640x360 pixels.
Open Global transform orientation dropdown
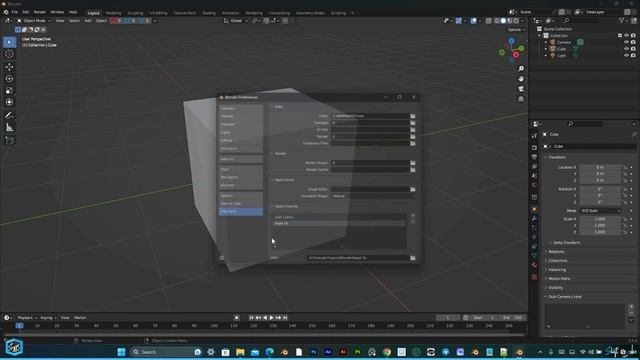pyautogui.click(x=236, y=21)
